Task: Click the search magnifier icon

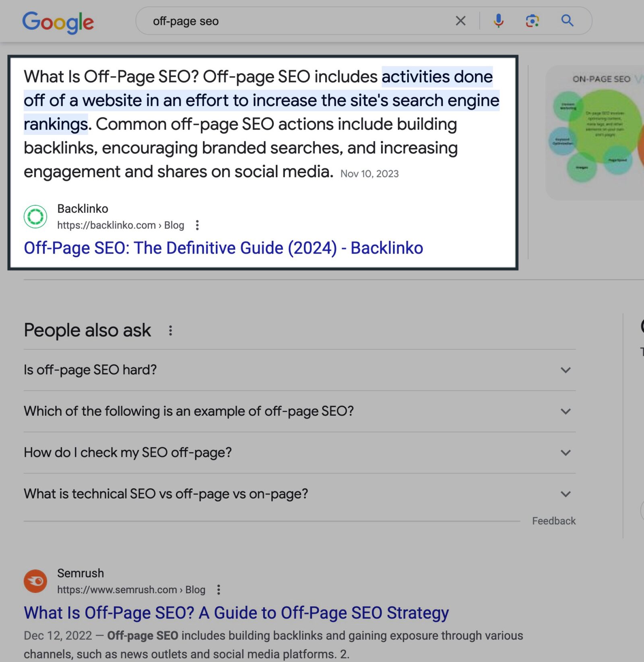Action: [567, 21]
